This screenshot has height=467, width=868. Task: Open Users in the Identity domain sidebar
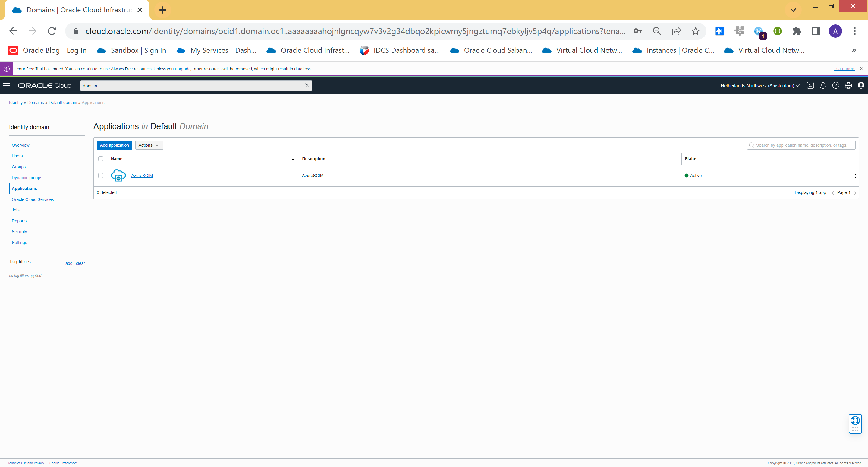coord(17,156)
